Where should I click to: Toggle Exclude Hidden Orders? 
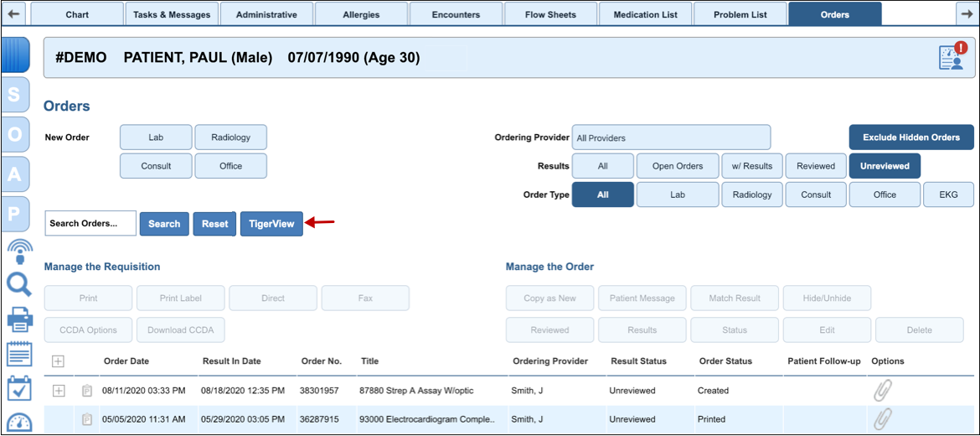click(911, 138)
